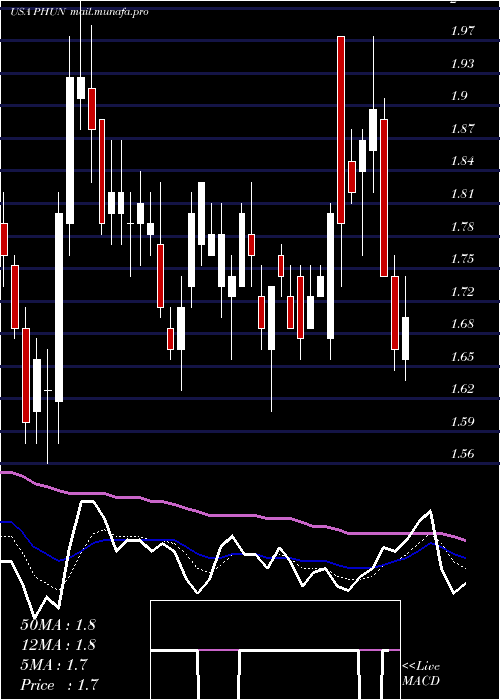Image resolution: width=500 pixels, height=700 pixels.
Task: Click the tallest red candlestick near 1.97
Action: 341,130
